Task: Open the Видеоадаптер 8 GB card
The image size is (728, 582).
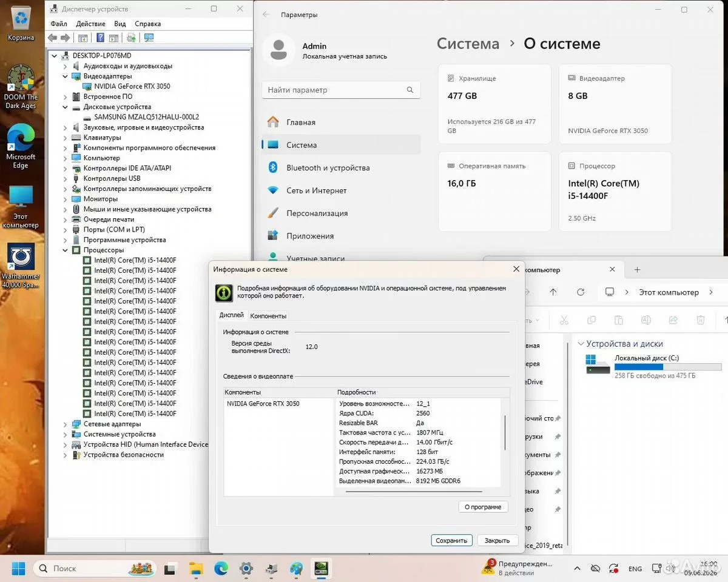Action: (x=615, y=105)
